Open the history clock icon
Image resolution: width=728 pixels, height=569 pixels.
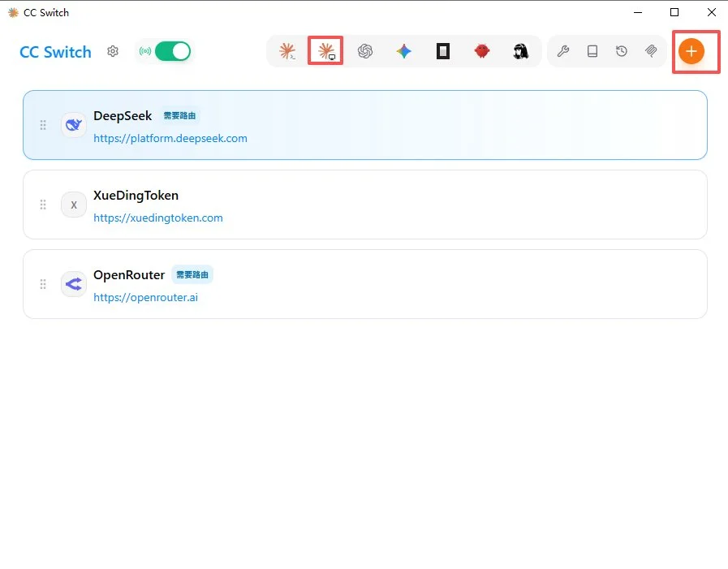(x=622, y=51)
